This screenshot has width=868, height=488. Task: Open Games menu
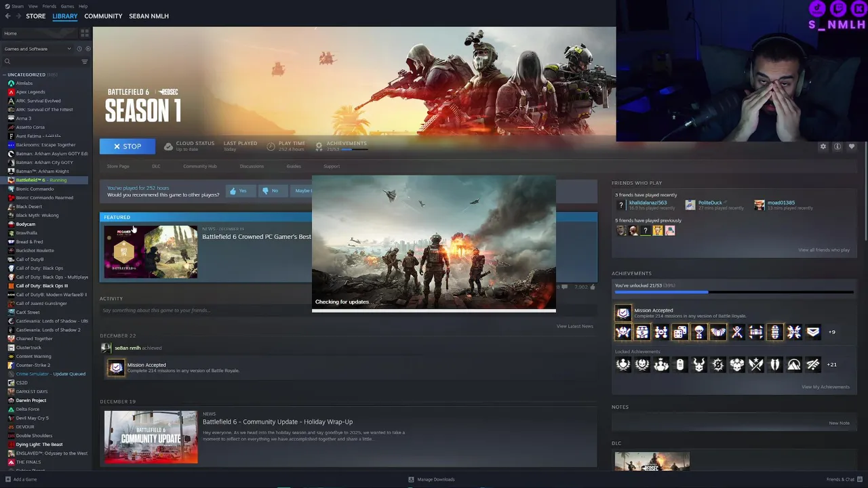click(x=67, y=6)
